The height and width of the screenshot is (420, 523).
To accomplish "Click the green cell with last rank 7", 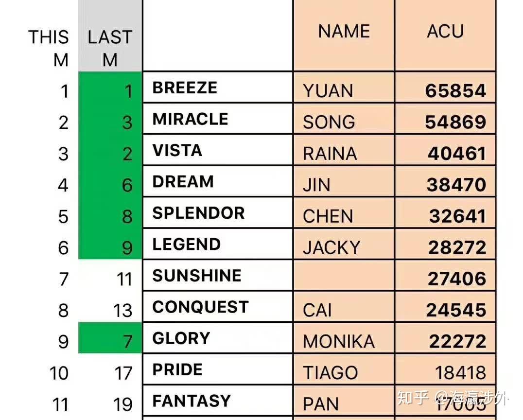I will [110, 338].
